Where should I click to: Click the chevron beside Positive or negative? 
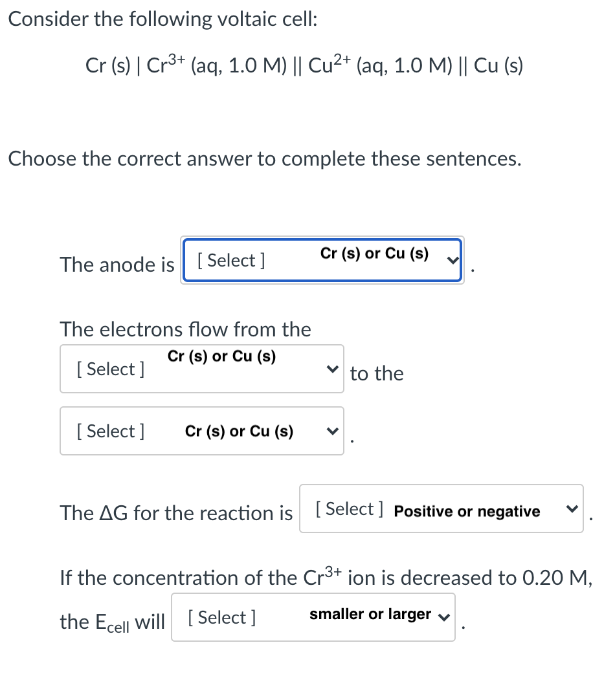pyautogui.click(x=572, y=509)
